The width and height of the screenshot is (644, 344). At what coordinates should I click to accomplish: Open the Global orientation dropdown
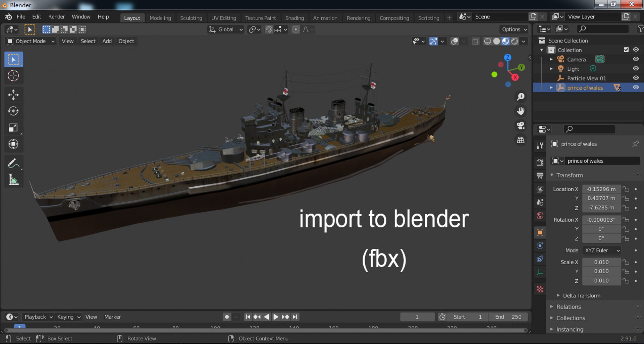tap(225, 30)
